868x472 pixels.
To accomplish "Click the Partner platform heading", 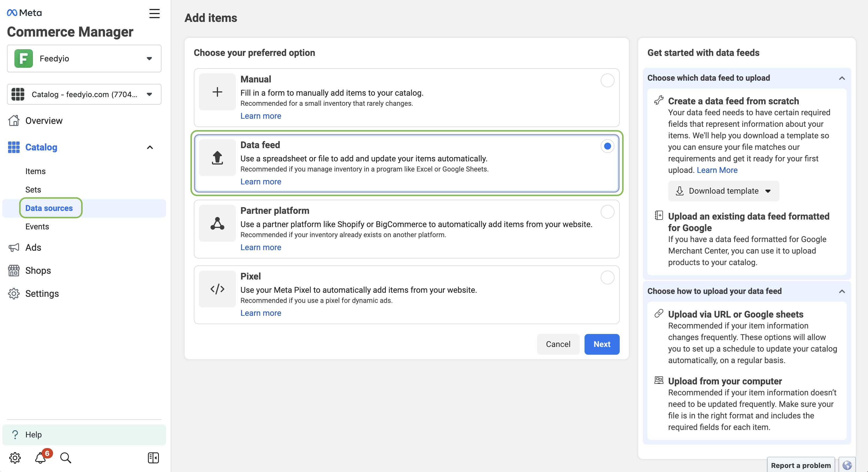I will tap(275, 210).
